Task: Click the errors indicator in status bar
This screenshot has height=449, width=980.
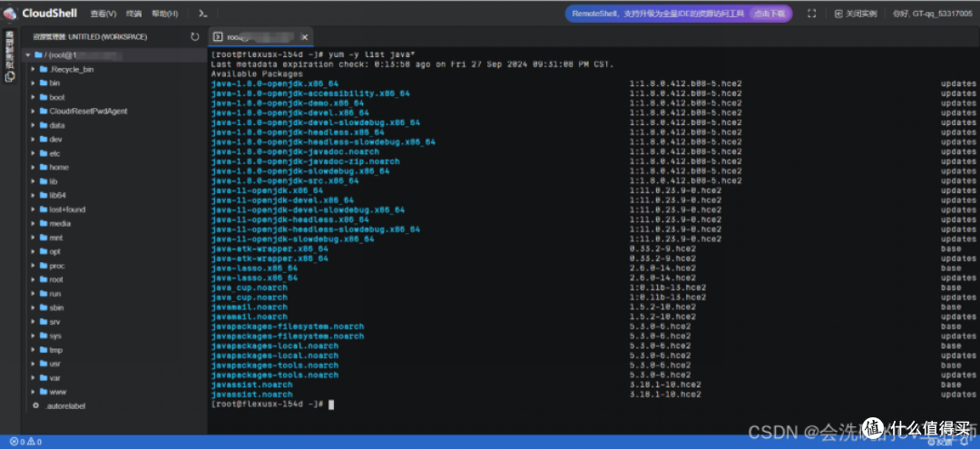Action: click(17, 442)
